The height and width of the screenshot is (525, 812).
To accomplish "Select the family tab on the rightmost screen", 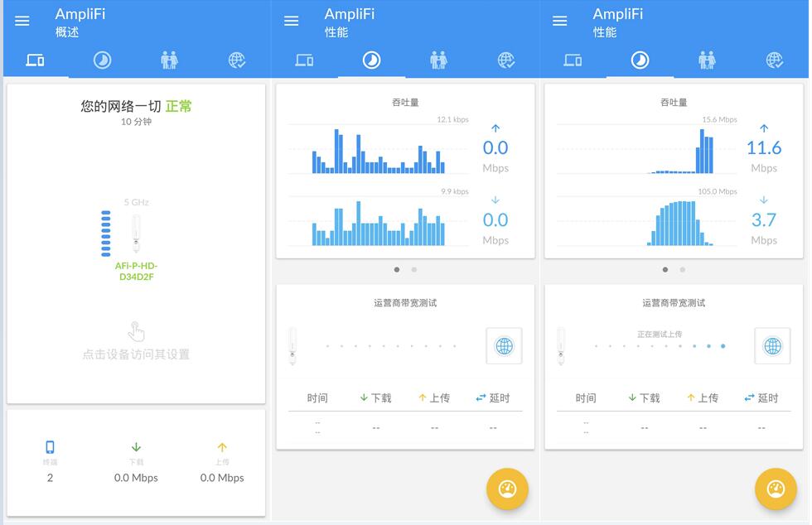I will point(708,59).
